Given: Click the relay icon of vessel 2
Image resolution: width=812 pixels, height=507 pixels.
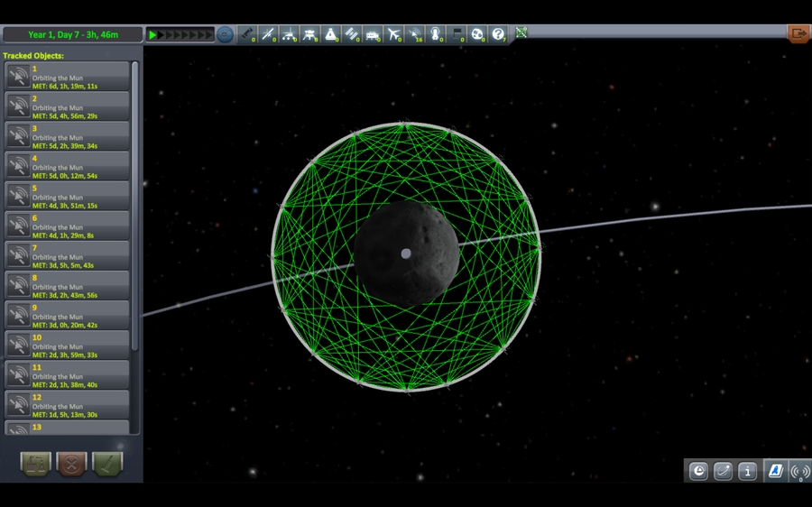Looking at the screenshot, I should point(19,106).
